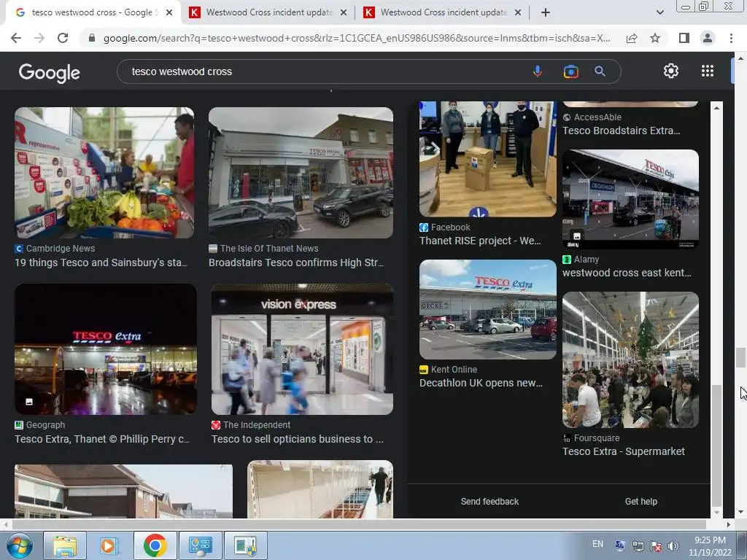Screen dimensions: 747x560
Task: Click the side panel scroll-up arrow
Action: [x=716, y=108]
